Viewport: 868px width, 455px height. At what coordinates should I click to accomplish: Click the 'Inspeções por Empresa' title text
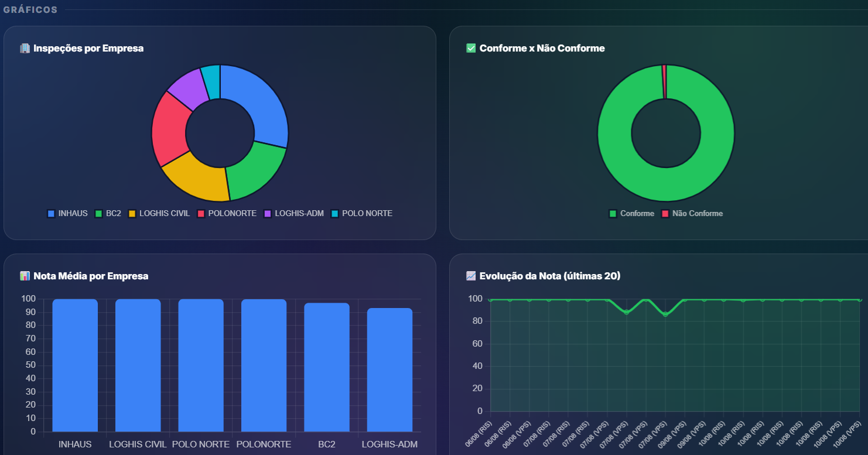point(88,49)
